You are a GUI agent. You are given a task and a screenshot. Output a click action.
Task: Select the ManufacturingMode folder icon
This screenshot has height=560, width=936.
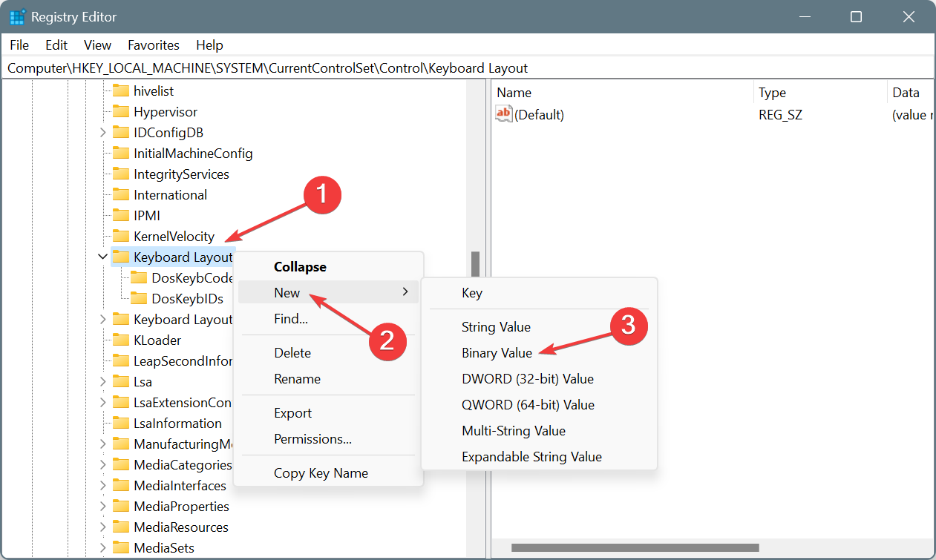click(121, 444)
